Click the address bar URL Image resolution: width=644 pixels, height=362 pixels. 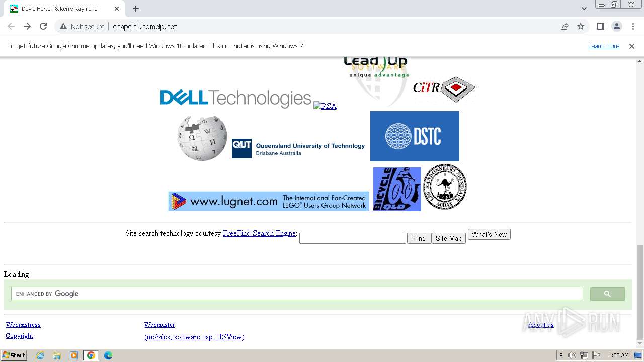pos(144,27)
